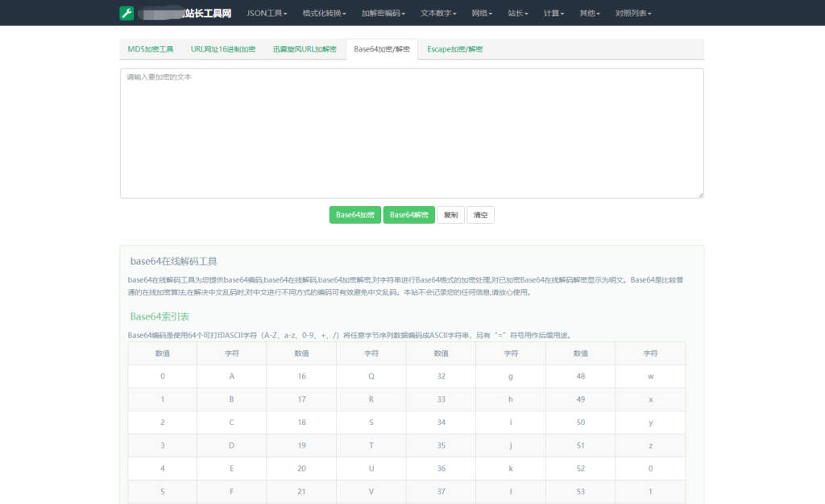The width and height of the screenshot is (825, 504).
Task: Expand the 格式化转换 navigation menu
Action: coord(325,13)
